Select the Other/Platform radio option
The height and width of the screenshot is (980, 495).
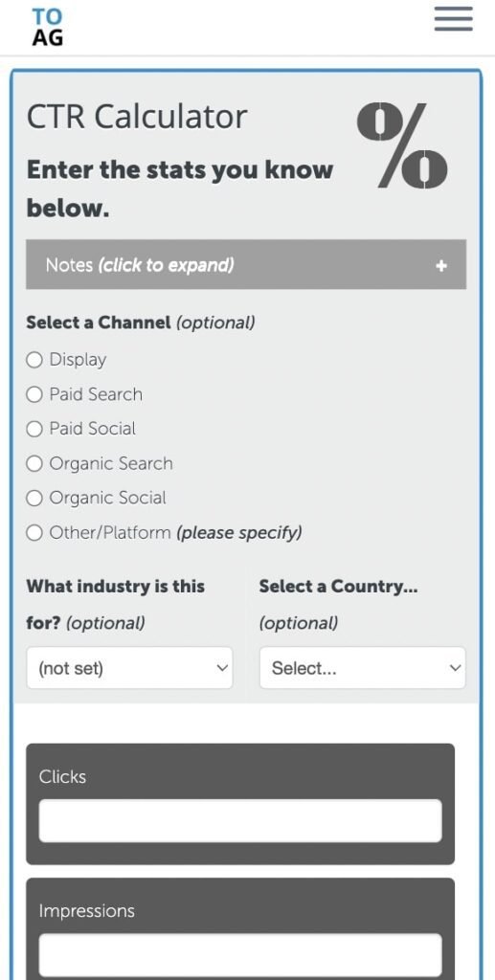34,532
